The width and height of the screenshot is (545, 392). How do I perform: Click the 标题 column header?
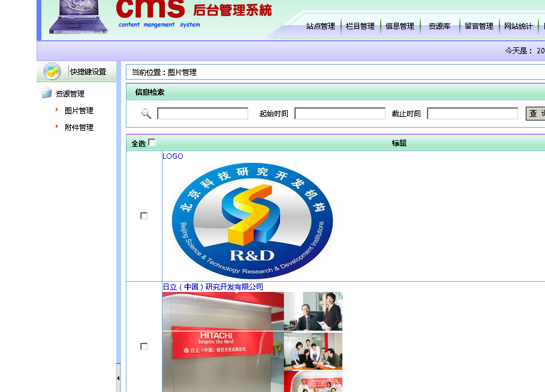click(399, 143)
